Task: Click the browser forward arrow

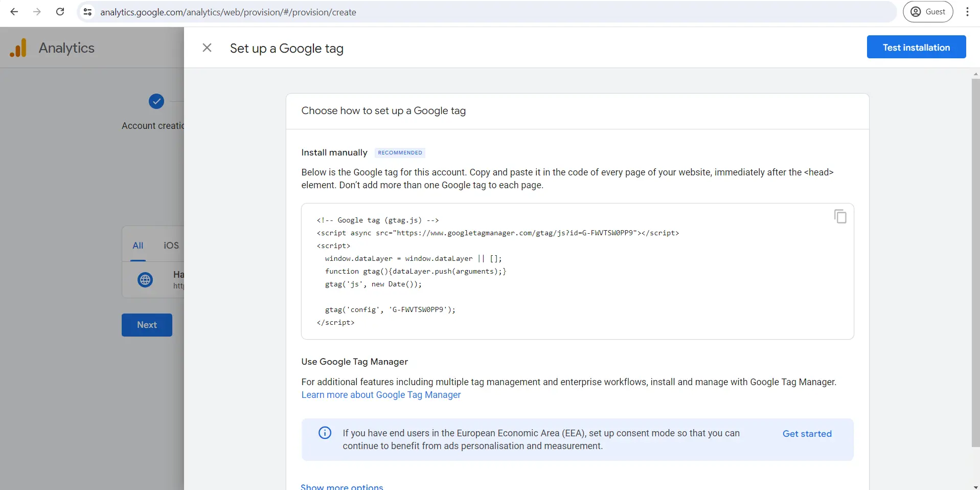Action: [x=37, y=12]
